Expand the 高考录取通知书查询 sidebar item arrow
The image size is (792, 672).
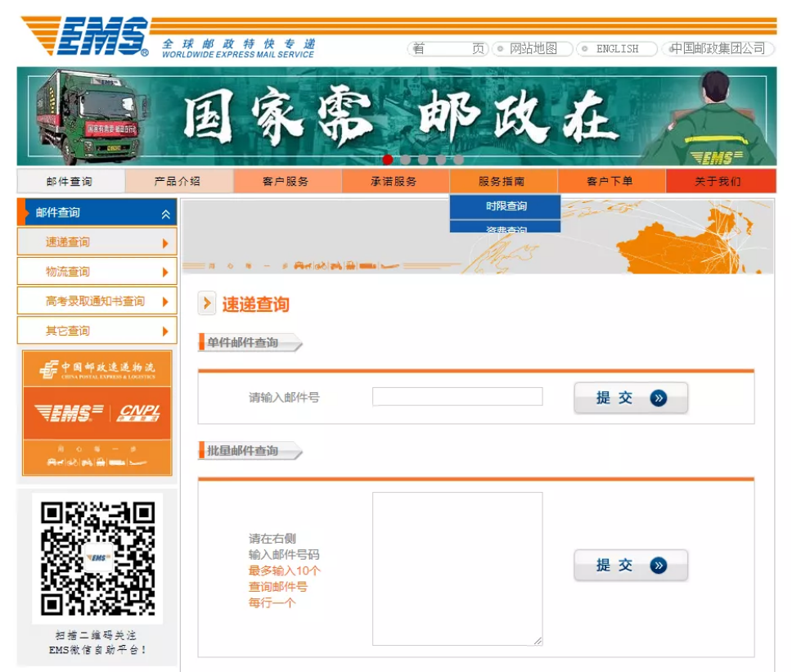(165, 302)
